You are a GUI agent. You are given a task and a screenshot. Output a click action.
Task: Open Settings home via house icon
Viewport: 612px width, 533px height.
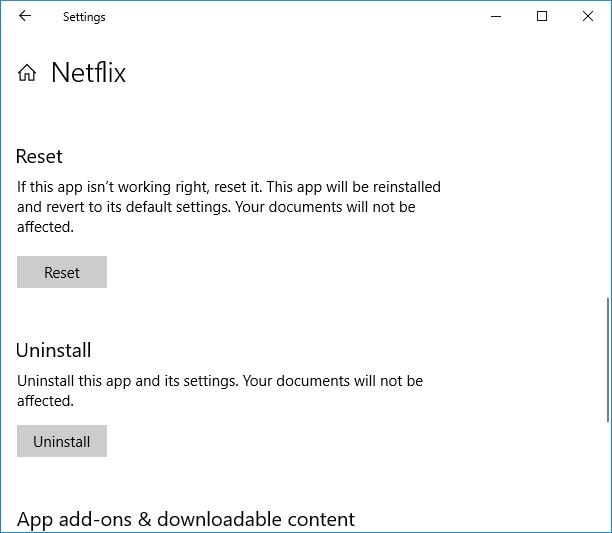tap(27, 73)
